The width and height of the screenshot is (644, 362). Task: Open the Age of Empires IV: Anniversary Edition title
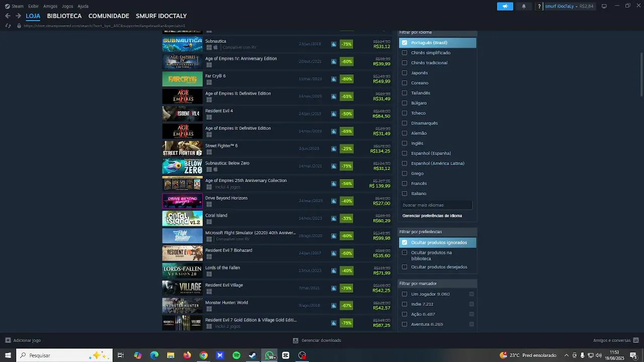coord(241,58)
